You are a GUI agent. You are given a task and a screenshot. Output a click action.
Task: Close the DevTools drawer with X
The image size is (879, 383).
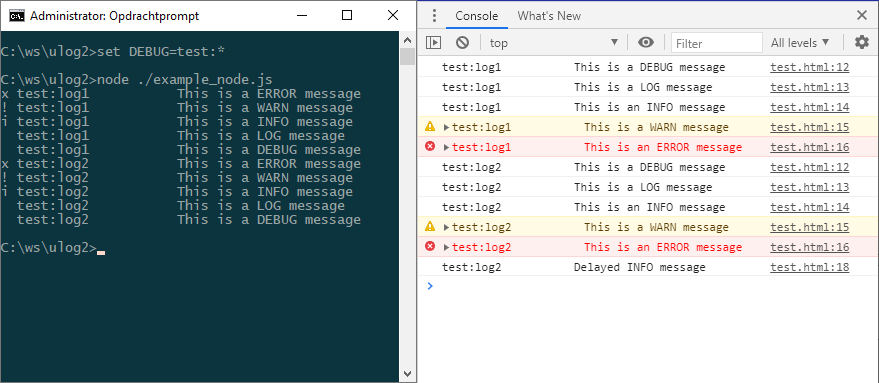(x=862, y=15)
